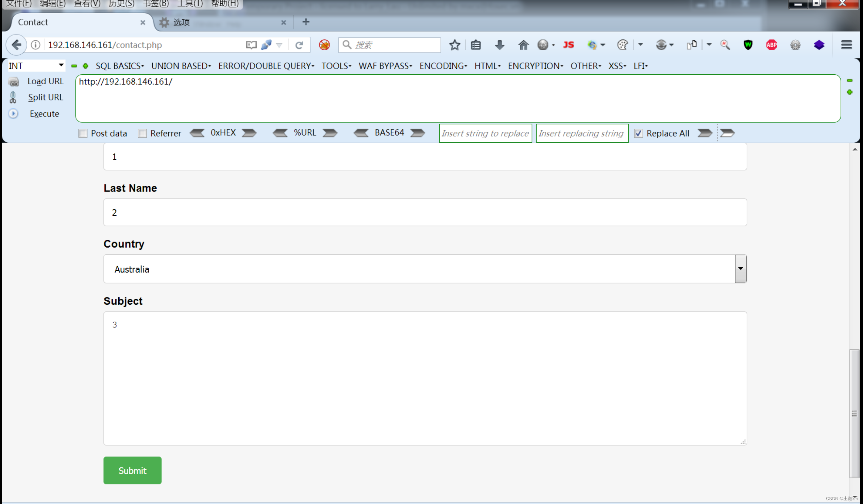Image resolution: width=863 pixels, height=504 pixels.
Task: Click the red JS toolbar icon
Action: 569,45
